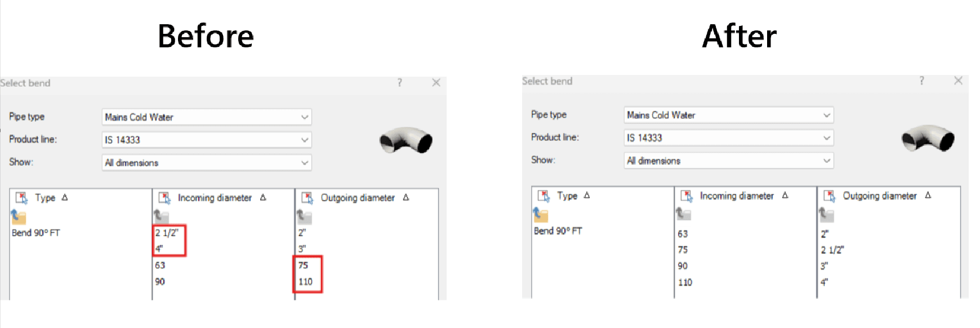This screenshot has height=328, width=980.
Task: Open the Pipe type dropdown in Before dialog
Action: coord(207,117)
